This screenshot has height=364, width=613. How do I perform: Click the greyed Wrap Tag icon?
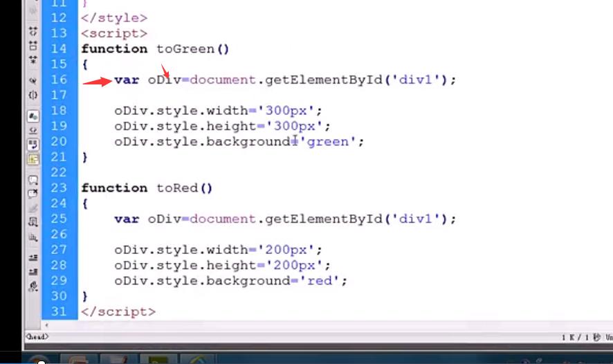pos(33,208)
